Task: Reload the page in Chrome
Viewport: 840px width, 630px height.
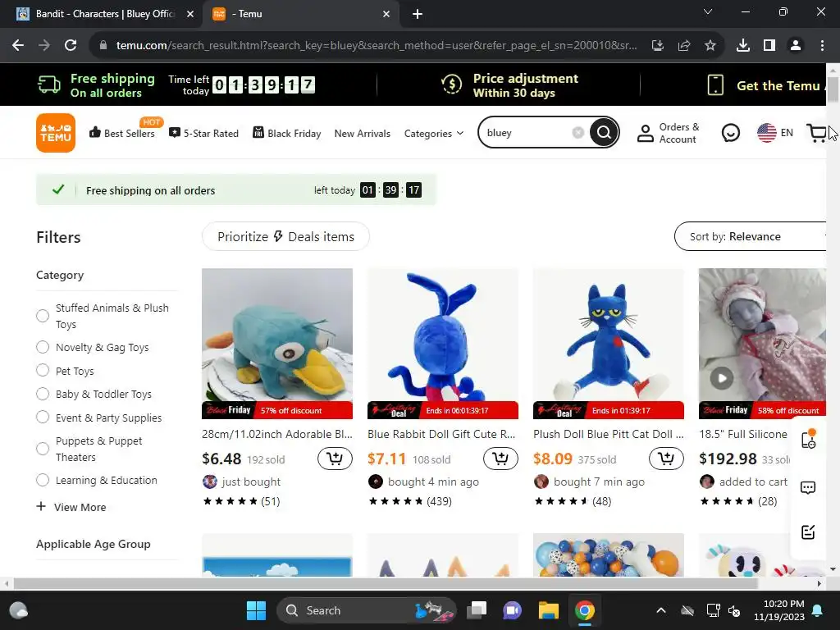Action: [71, 46]
